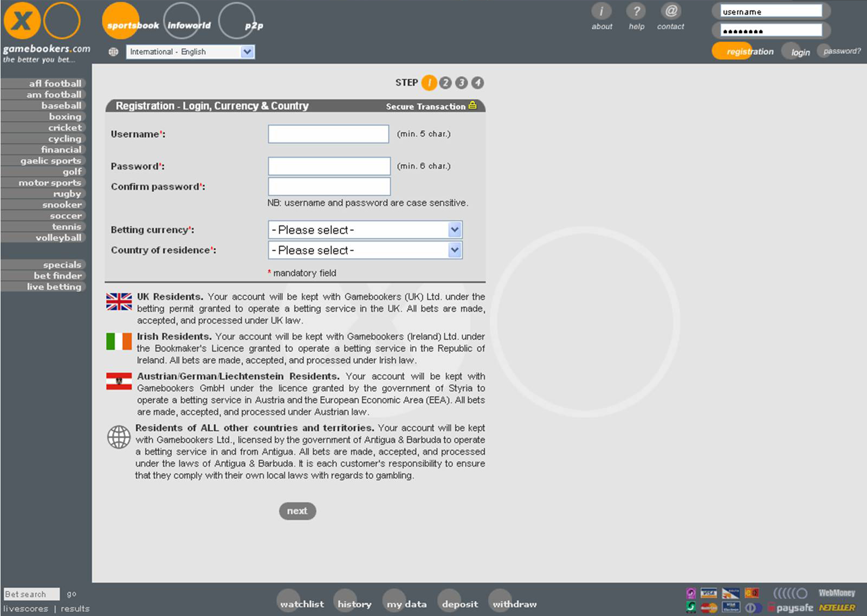The image size is (867, 616).
Task: Click the Visa Electron payment icon
Action: click(x=731, y=607)
